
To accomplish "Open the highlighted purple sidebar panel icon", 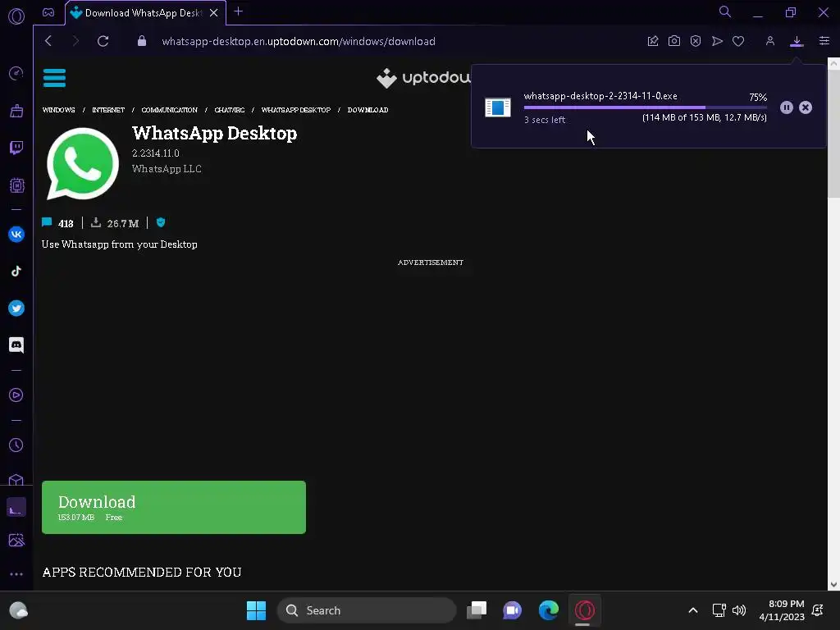I will pos(16,507).
